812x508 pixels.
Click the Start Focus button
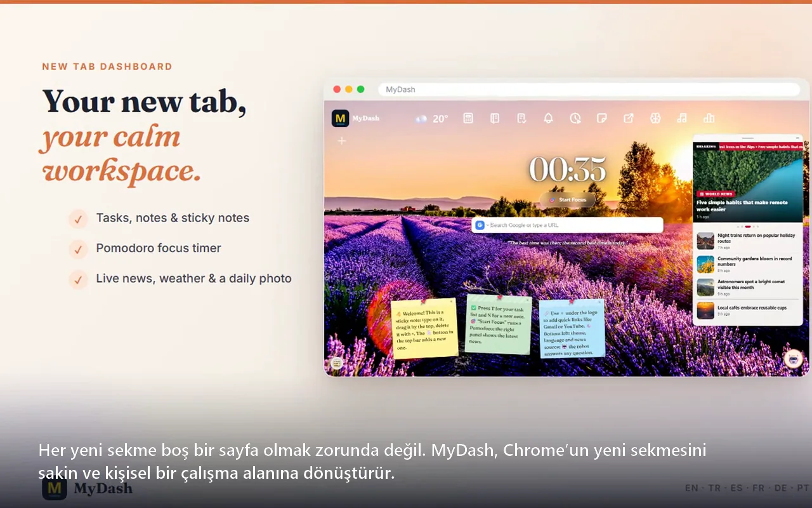click(568, 200)
